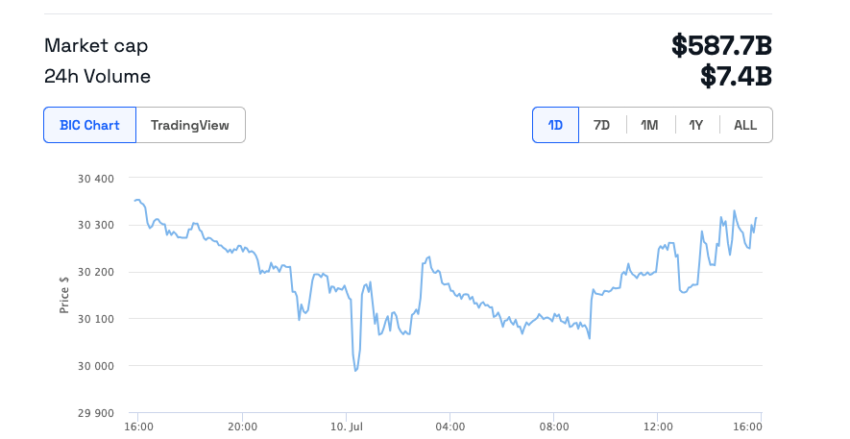Screen dimensions: 850x439
Task: Select the $587.7B market cap value
Action: coord(721,46)
